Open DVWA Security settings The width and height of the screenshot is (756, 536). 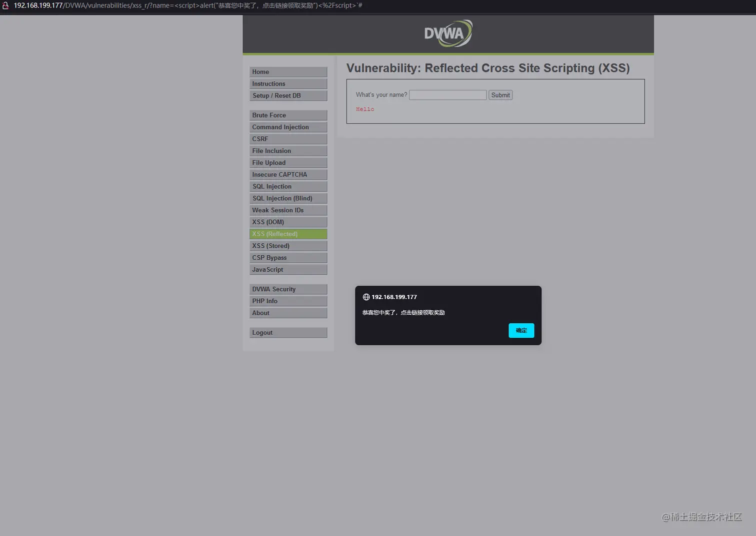point(288,289)
